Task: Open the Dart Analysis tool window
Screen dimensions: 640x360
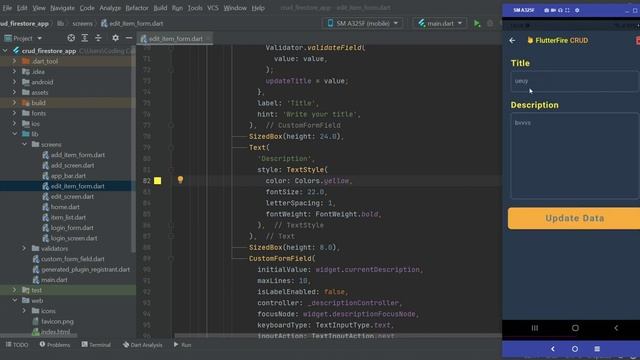Action: coord(142,345)
